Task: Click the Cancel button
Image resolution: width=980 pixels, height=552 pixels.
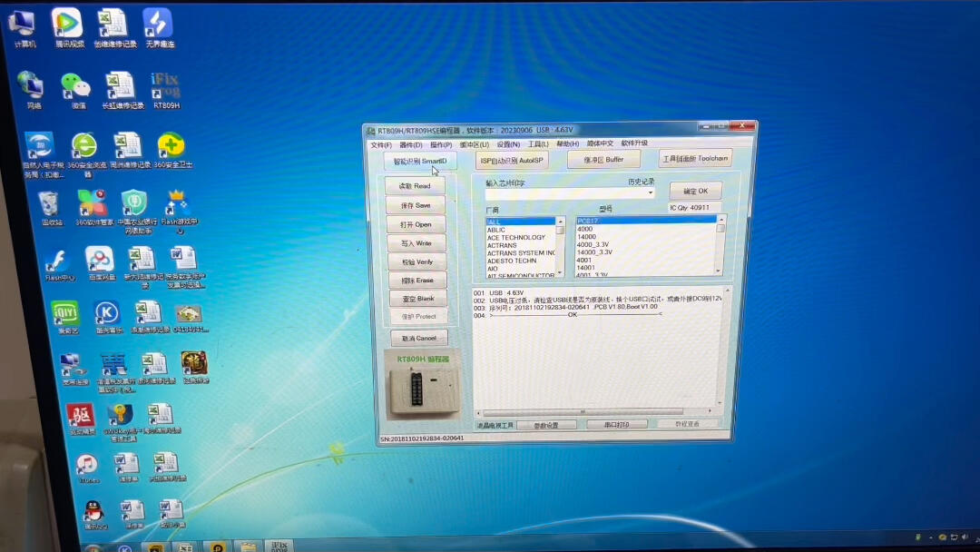Action: (x=419, y=339)
